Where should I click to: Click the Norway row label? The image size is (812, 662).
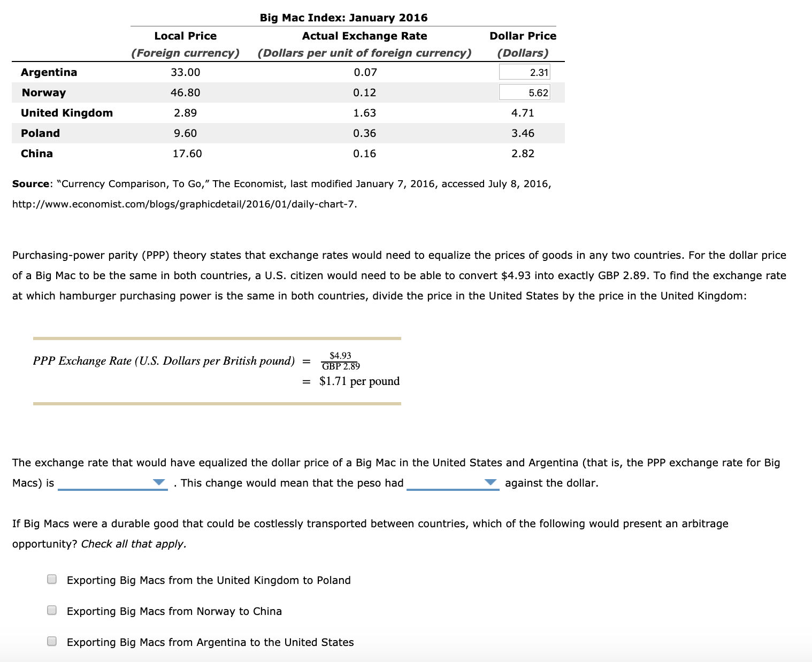pos(44,93)
